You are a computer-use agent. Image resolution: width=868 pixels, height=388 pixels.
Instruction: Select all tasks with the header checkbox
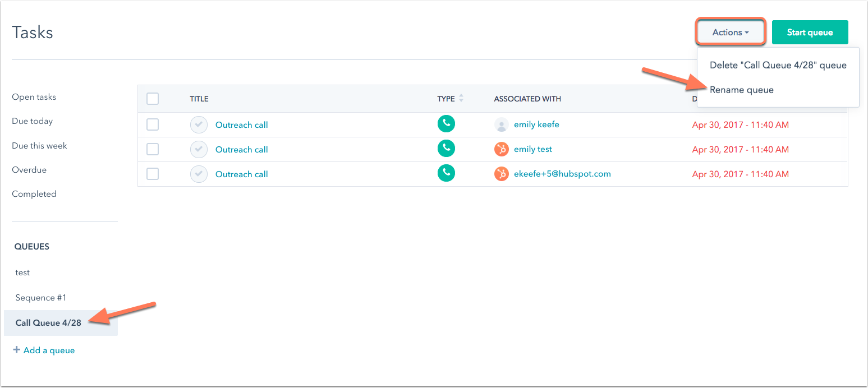coord(153,99)
